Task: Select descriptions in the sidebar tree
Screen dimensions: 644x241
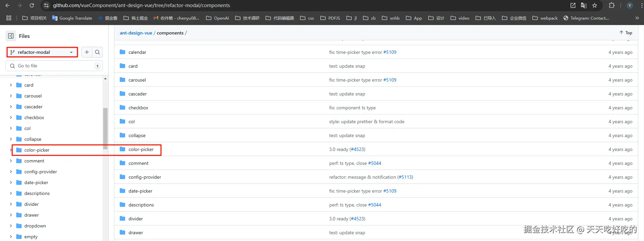Action: pos(37,193)
